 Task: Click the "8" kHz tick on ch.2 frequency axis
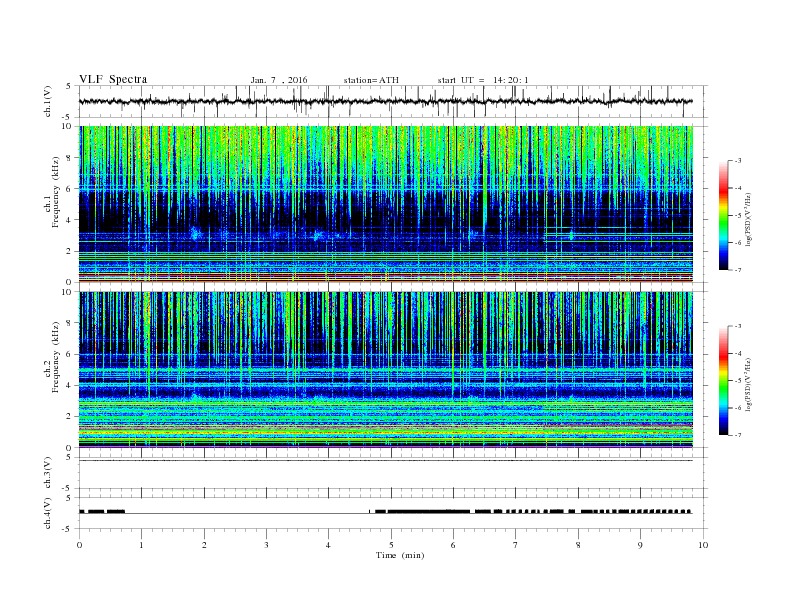click(x=70, y=323)
